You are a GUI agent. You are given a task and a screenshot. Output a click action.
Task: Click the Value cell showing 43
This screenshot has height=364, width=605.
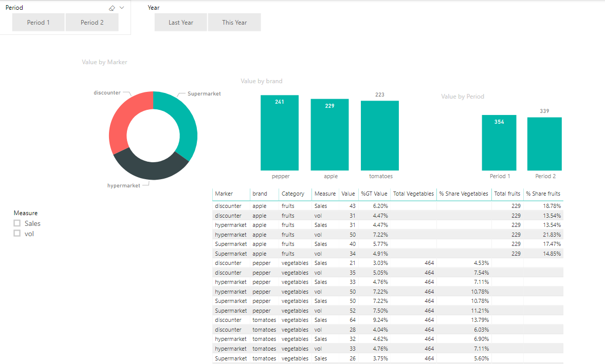[x=352, y=206]
